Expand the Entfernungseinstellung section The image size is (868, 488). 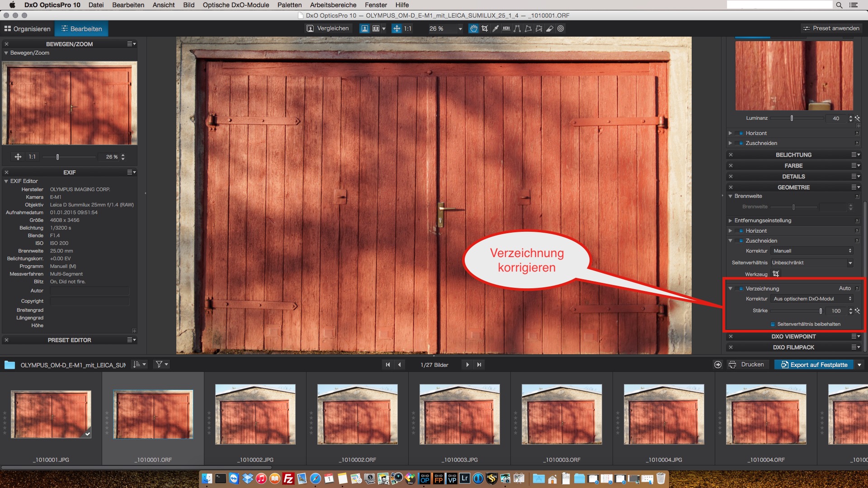pos(730,221)
